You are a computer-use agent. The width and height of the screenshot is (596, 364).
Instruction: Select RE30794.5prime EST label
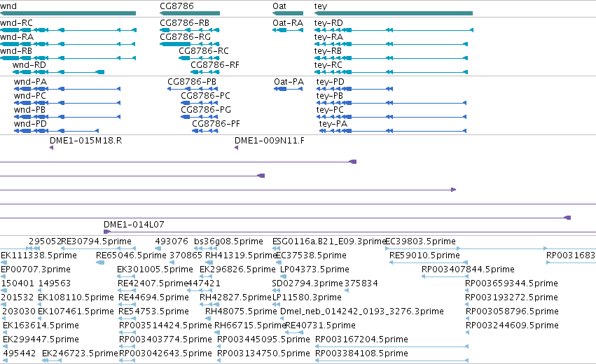(x=96, y=241)
